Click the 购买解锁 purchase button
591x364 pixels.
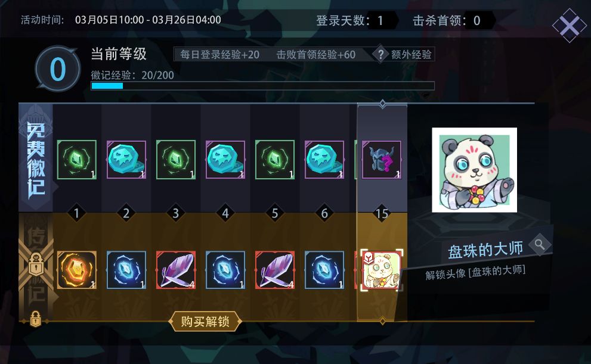pos(205,322)
